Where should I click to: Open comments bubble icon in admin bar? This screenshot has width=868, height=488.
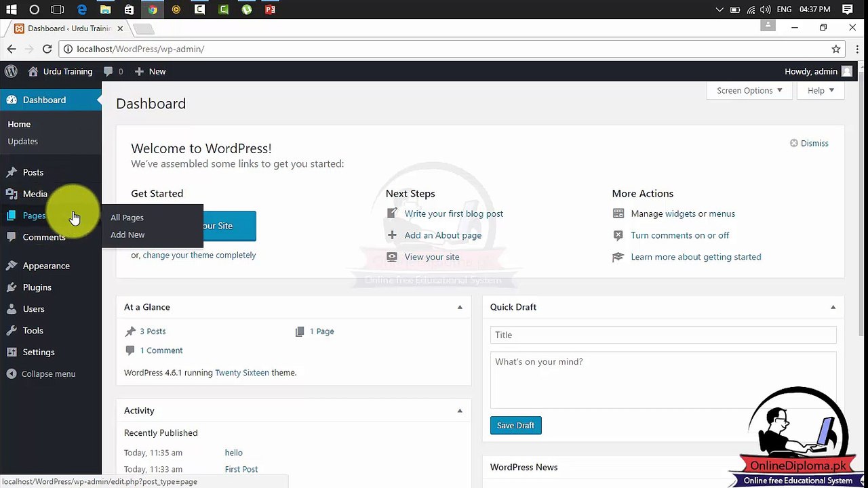(108, 71)
